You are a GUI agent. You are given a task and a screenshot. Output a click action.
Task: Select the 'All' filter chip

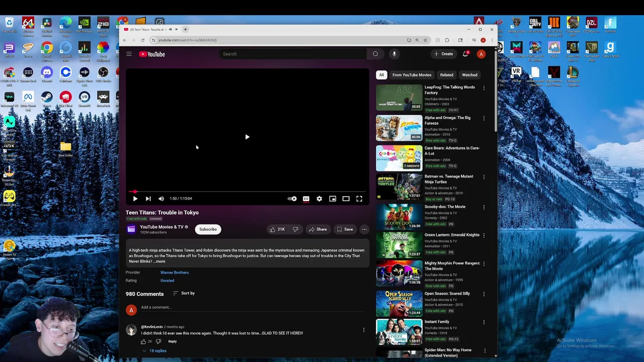(381, 75)
